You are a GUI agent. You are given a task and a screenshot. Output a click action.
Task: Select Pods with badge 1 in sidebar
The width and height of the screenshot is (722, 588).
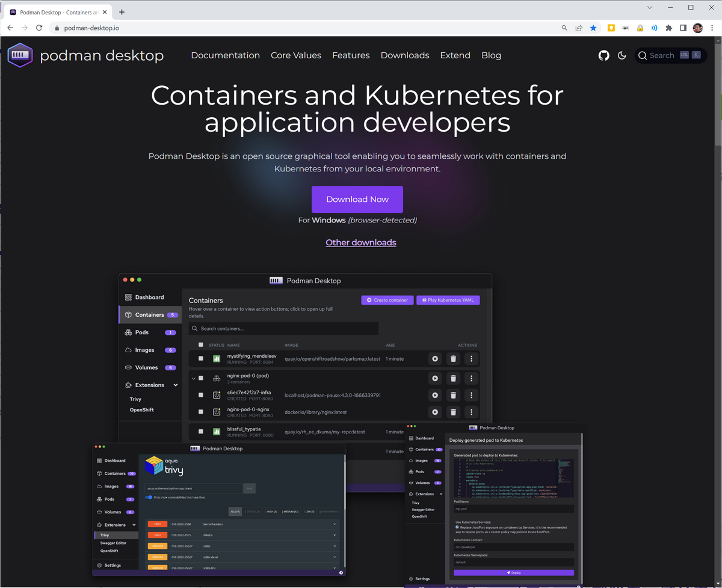(150, 332)
